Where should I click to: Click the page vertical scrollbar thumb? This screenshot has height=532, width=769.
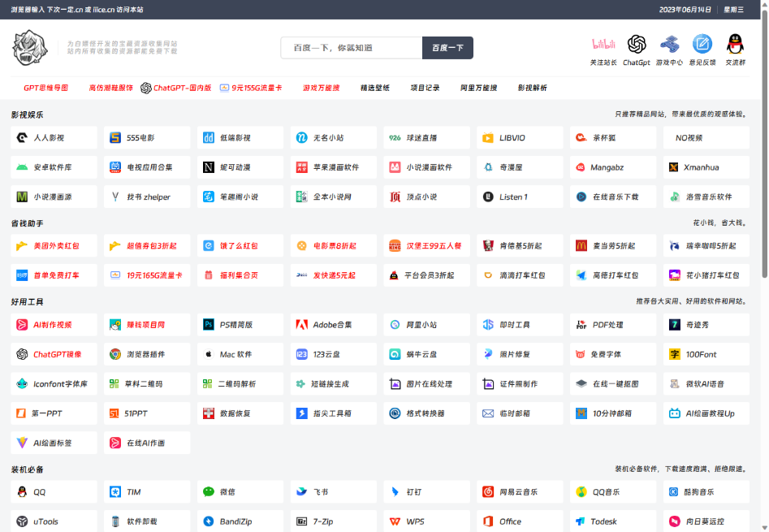point(764,142)
